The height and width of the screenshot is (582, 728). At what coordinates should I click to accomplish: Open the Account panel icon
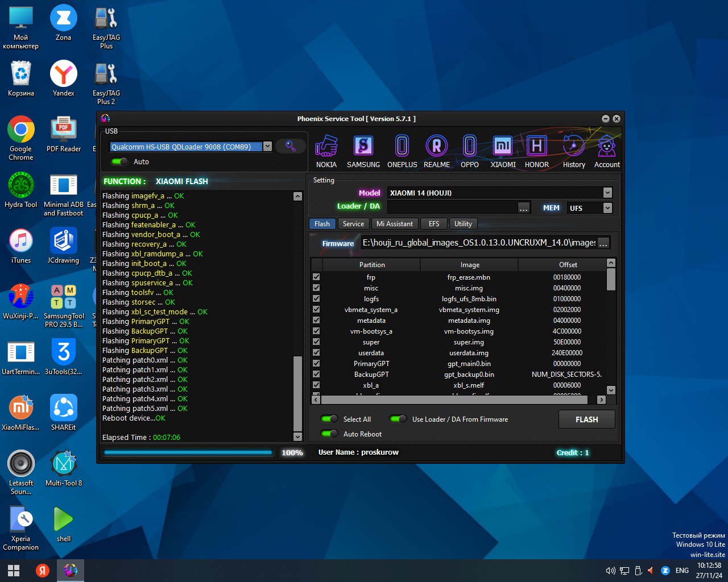[607, 151]
